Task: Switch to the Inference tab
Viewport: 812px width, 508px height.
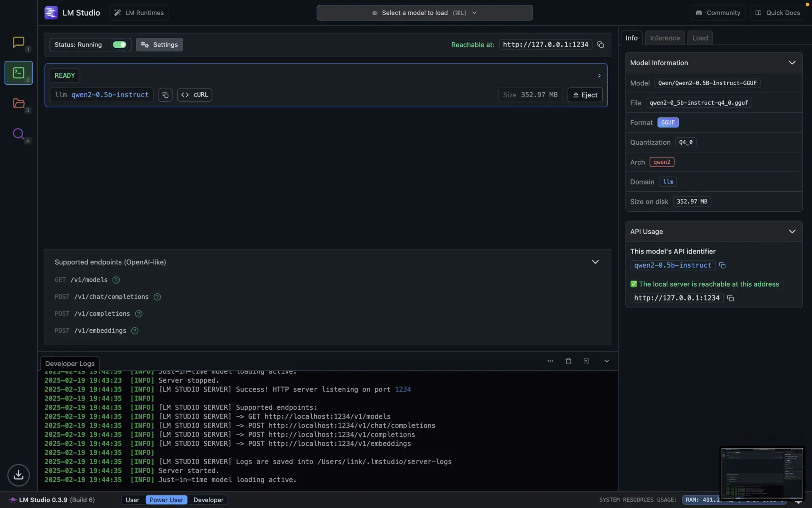Action: tap(665, 37)
